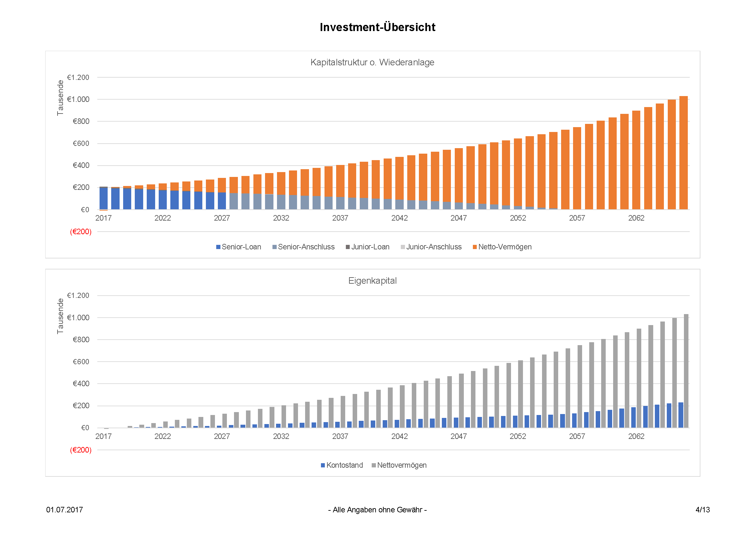Click the dark Junior-Loan legend swatch
The image size is (756, 535).
[347, 247]
